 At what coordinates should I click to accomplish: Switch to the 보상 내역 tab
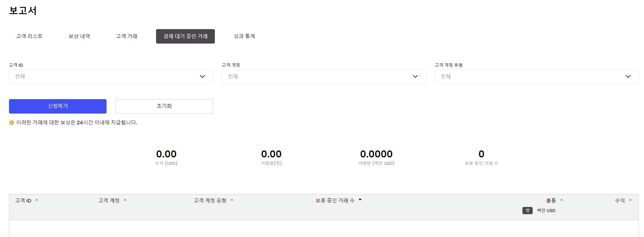(79, 36)
